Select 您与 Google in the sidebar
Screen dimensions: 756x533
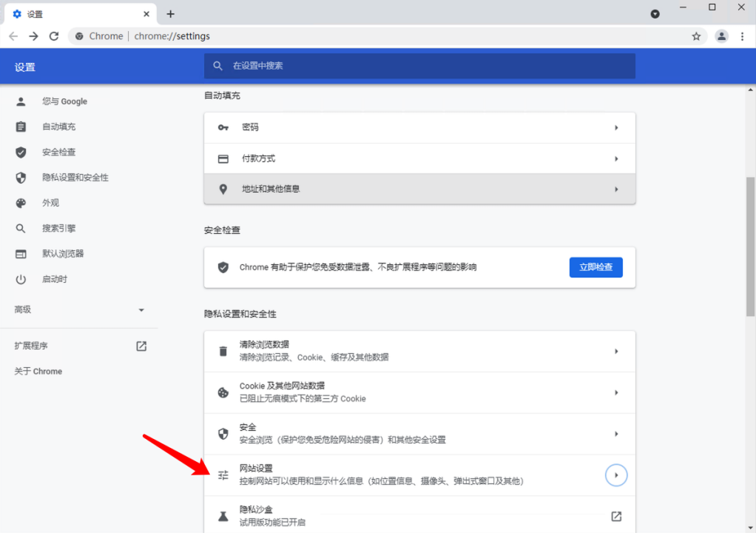(64, 101)
